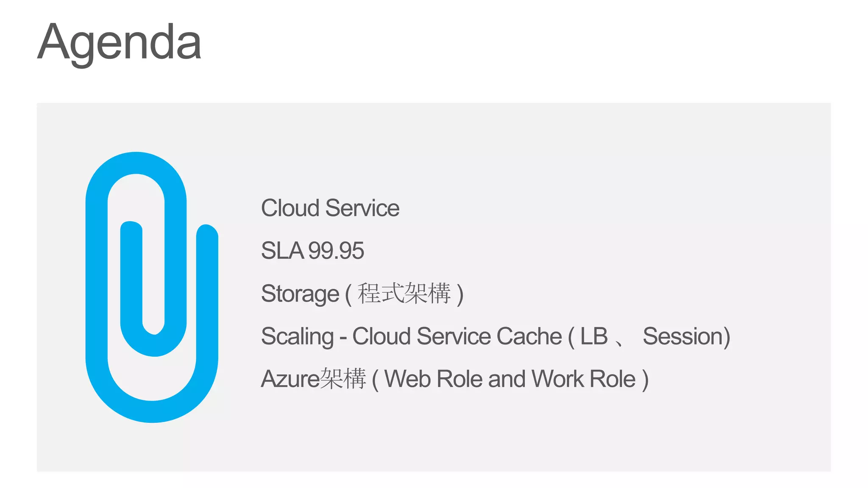Click the word Scaling
868x488 pixels.
(298, 336)
